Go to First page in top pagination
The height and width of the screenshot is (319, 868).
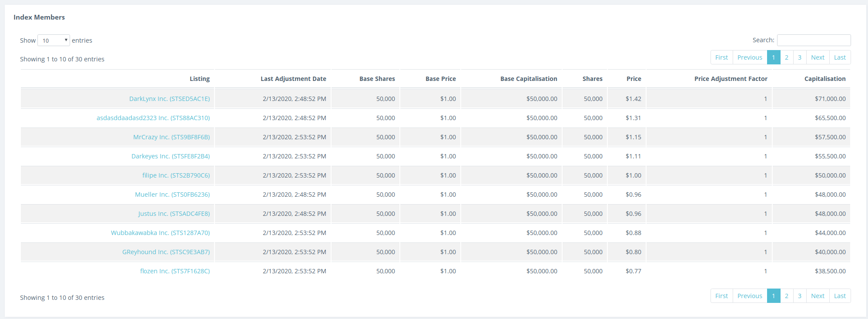pos(721,57)
